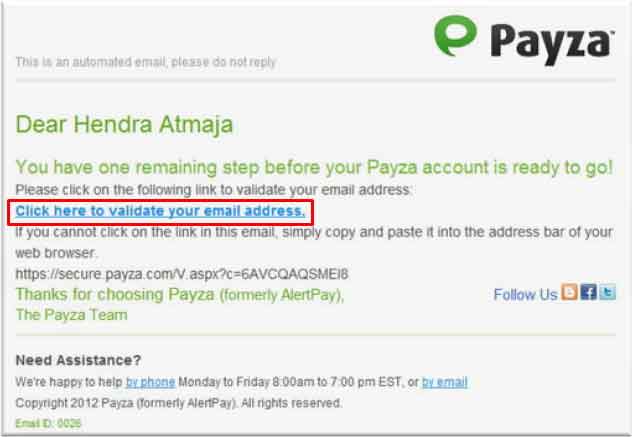
Task: Open Payza's Twitter bird icon
Action: [607, 292]
